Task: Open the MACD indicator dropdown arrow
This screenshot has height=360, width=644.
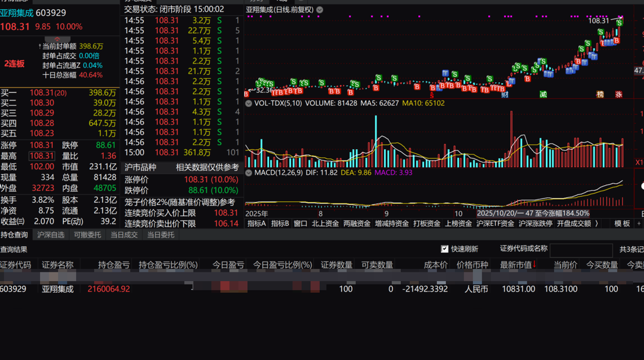Action: pyautogui.click(x=248, y=173)
